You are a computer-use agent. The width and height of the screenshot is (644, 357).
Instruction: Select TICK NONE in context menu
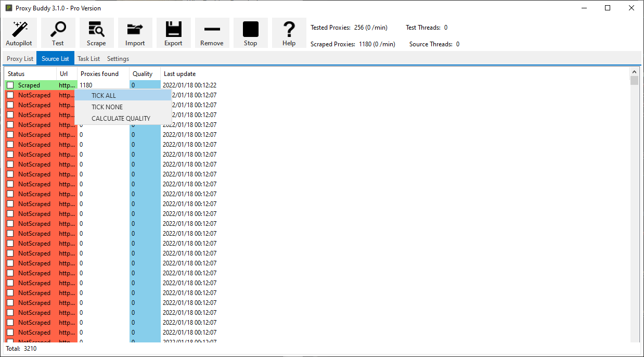tap(107, 107)
